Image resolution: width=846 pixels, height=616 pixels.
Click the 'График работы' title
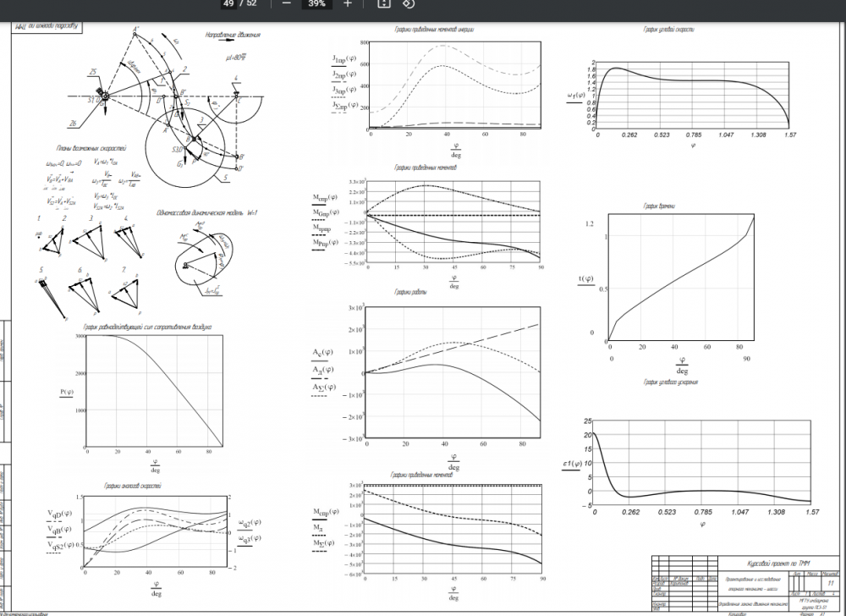(x=410, y=292)
